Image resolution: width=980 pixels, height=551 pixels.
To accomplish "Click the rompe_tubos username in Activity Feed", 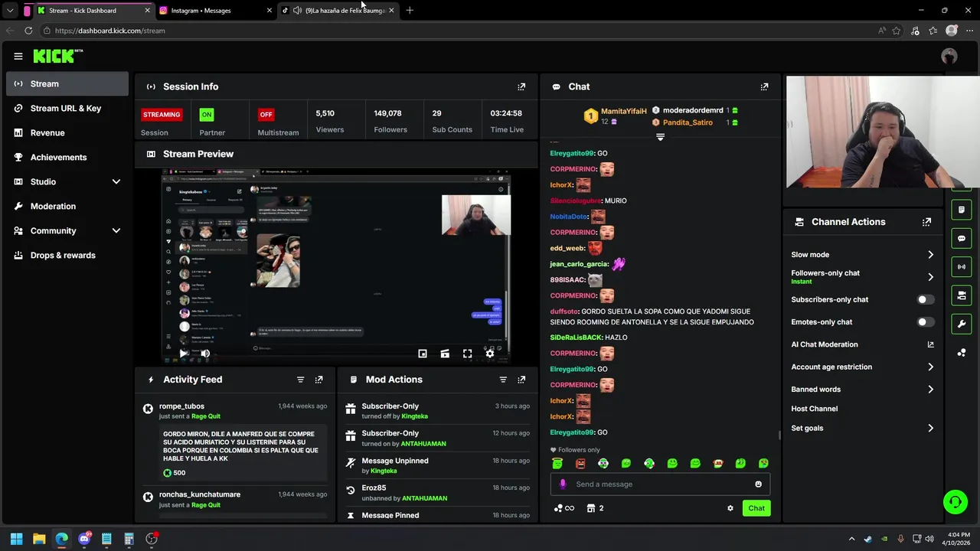I will pyautogui.click(x=181, y=406).
